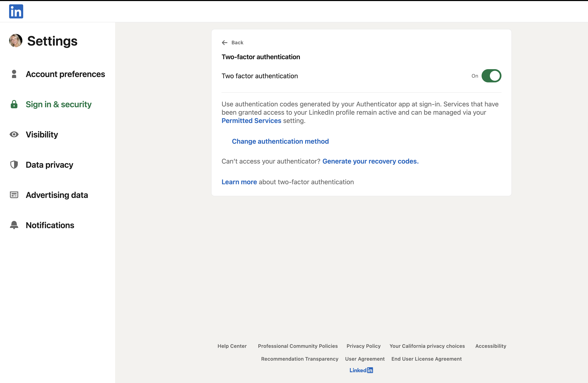The image size is (588, 383).
Task: Click the profile picture next to Settings
Action: point(16,41)
